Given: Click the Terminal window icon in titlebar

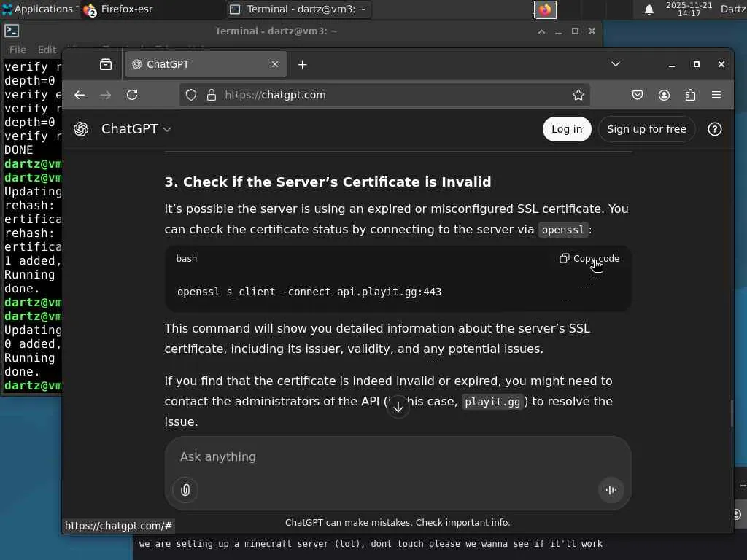Looking at the screenshot, I should click(12, 31).
